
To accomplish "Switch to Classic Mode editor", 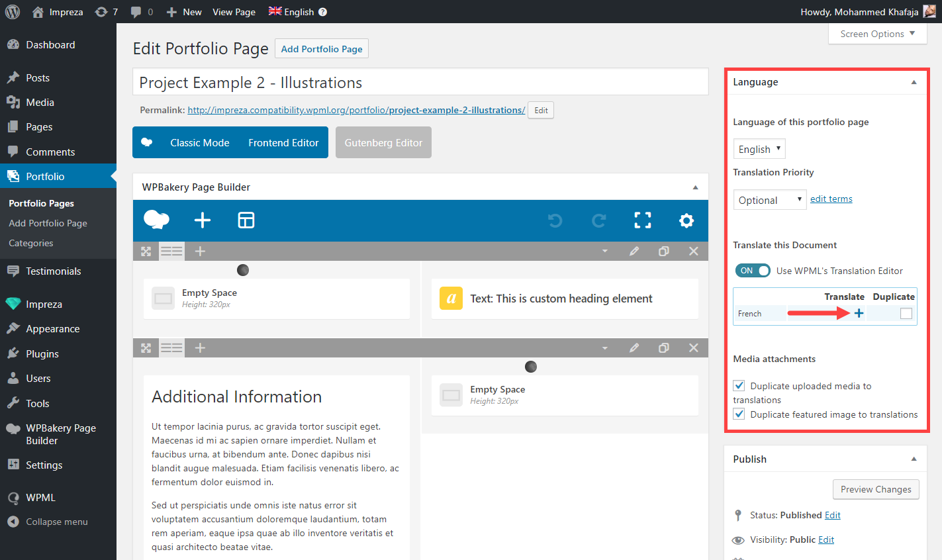I will [200, 143].
